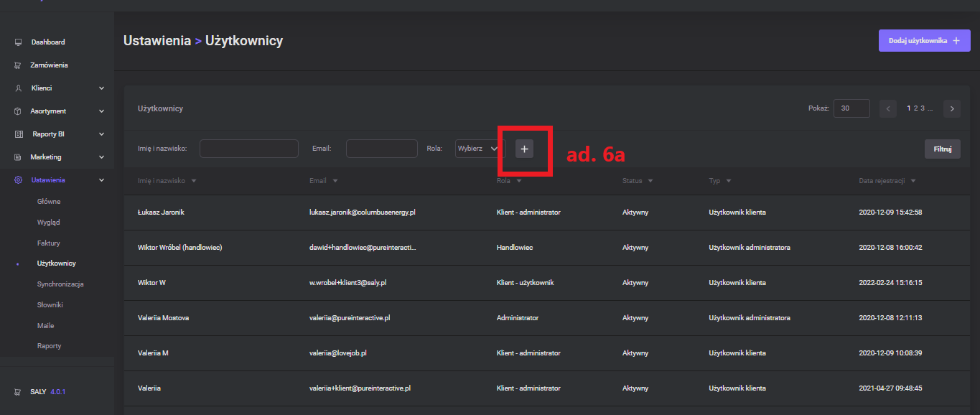The height and width of the screenshot is (415, 980).
Task: Click the Asortyment box icon
Action: pyautogui.click(x=18, y=111)
